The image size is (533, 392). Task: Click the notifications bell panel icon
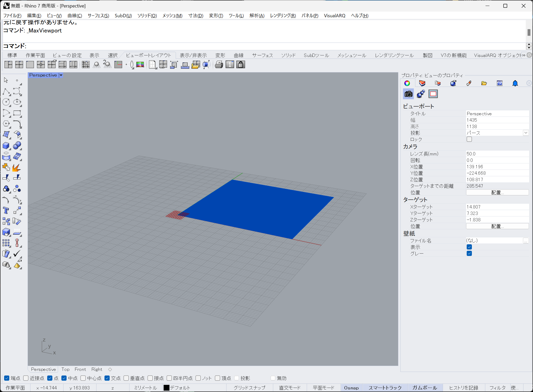pos(515,83)
